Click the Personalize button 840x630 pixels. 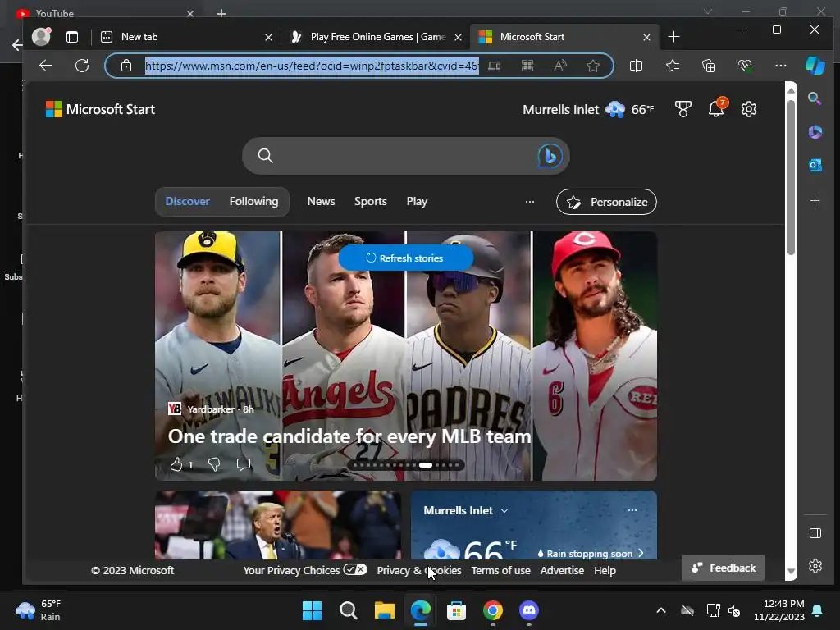point(606,202)
